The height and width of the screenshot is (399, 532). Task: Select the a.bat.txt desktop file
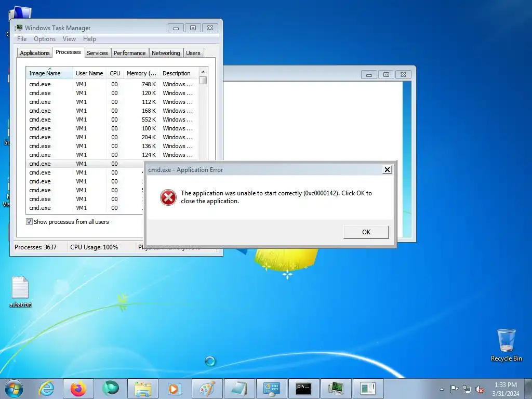pos(20,292)
